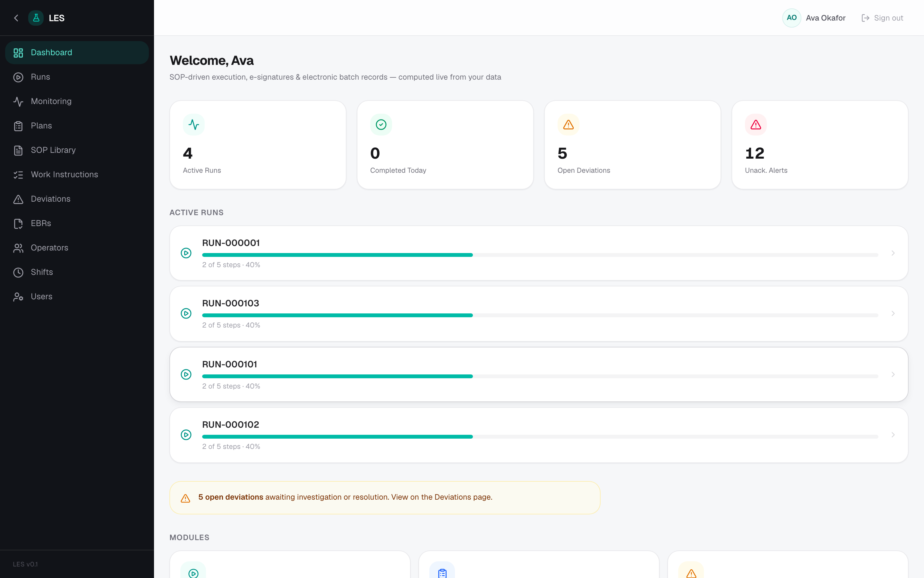
Task: Click RUN-000102 title
Action: coord(231,425)
